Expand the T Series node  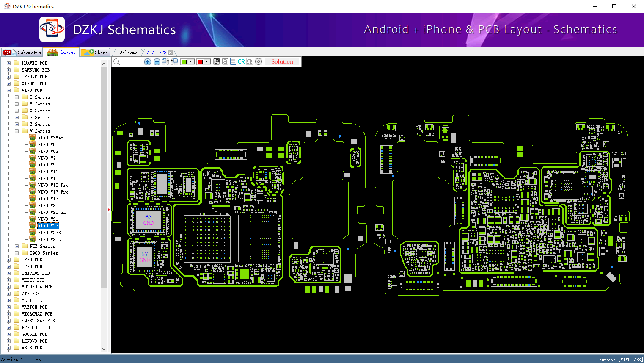17,97
